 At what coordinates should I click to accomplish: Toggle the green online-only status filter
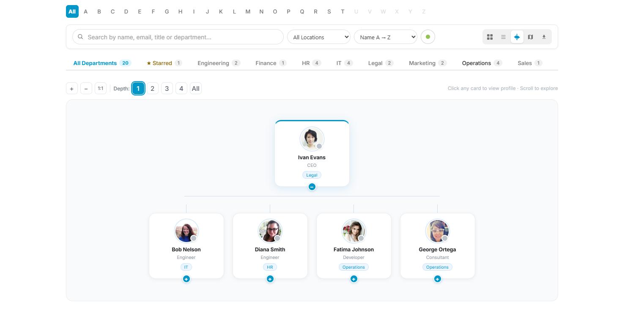(428, 37)
